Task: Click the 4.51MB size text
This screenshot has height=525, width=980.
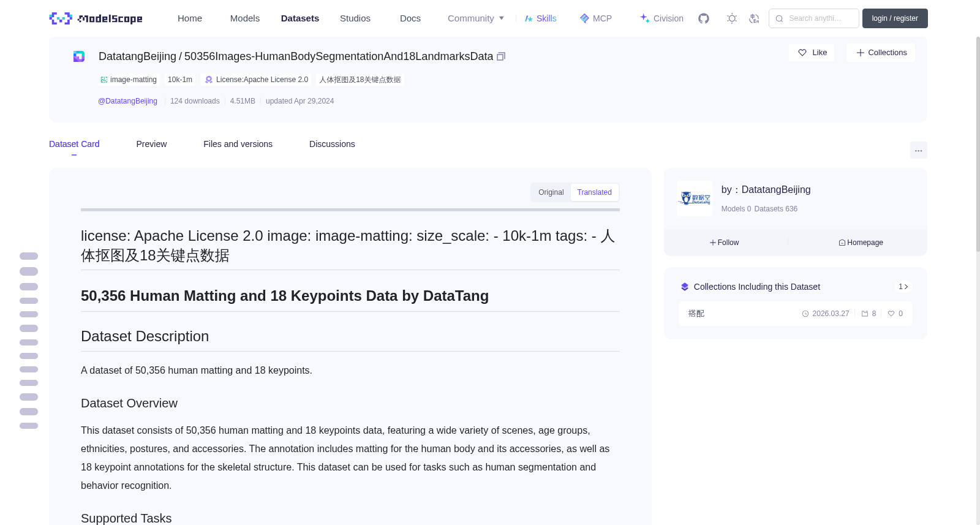Action: tap(243, 101)
